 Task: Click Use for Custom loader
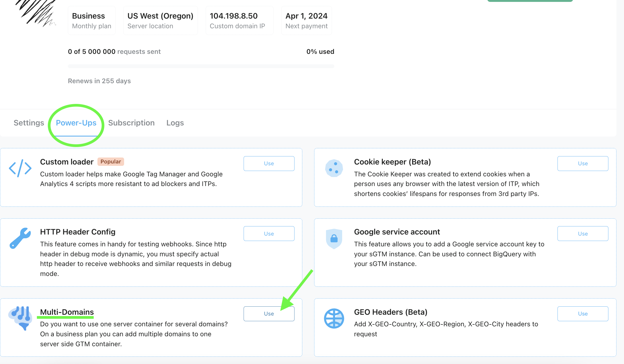click(269, 163)
